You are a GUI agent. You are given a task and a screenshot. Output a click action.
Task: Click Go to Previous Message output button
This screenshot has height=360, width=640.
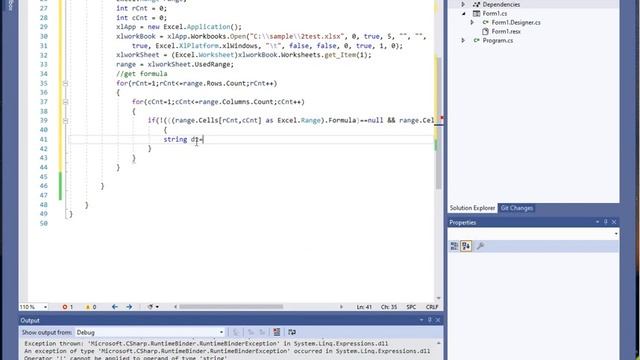click(251, 332)
